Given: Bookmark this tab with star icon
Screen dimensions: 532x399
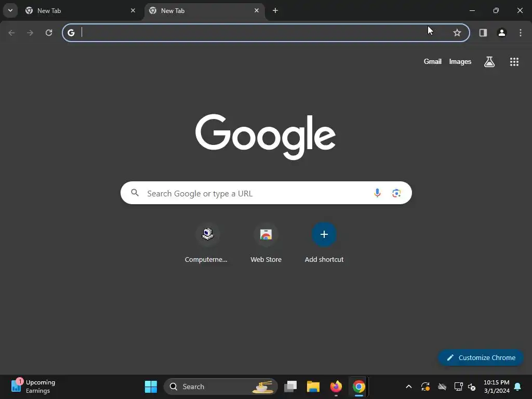Looking at the screenshot, I should pos(457,33).
